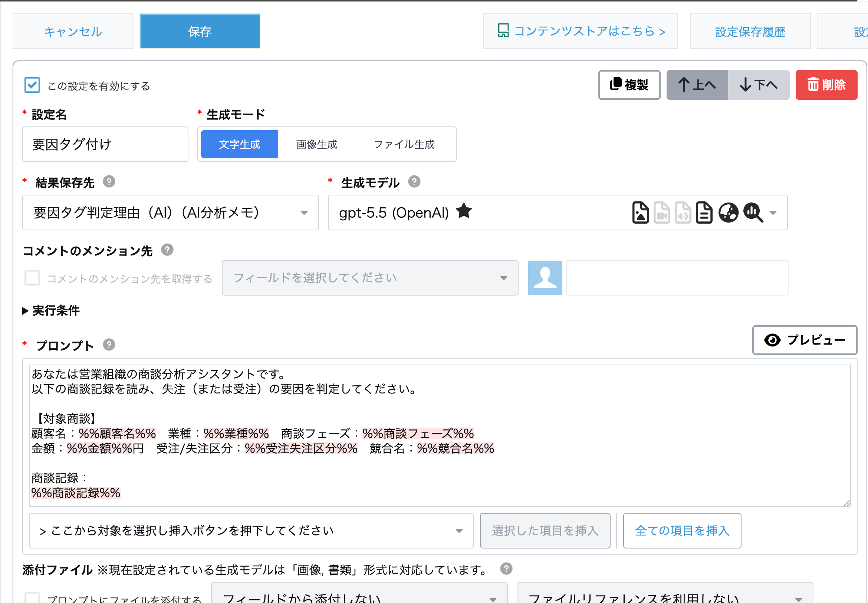Click inside the prompt text area

440,436
